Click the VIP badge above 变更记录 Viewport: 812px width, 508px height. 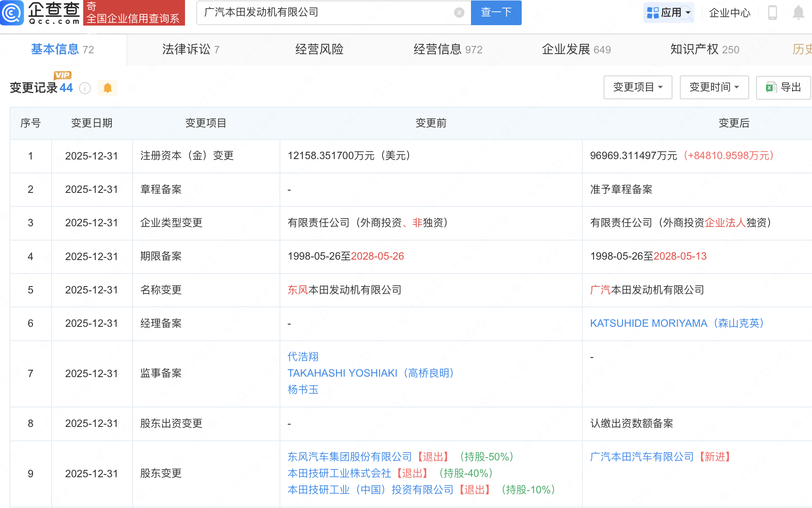point(62,75)
